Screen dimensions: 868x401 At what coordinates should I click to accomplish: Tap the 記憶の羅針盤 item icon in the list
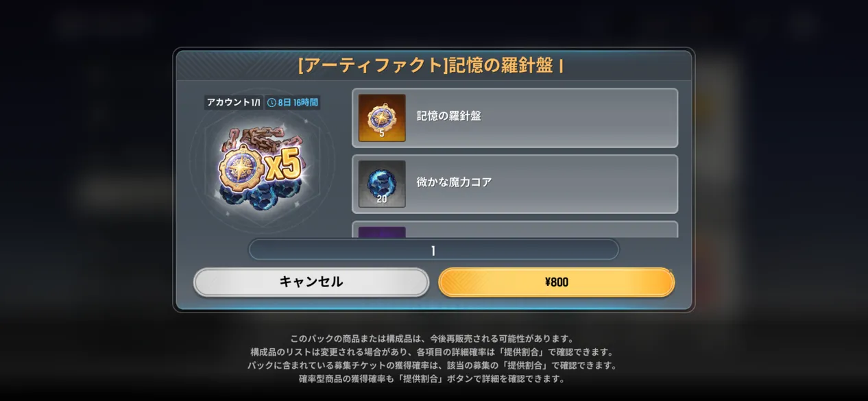pos(382,118)
